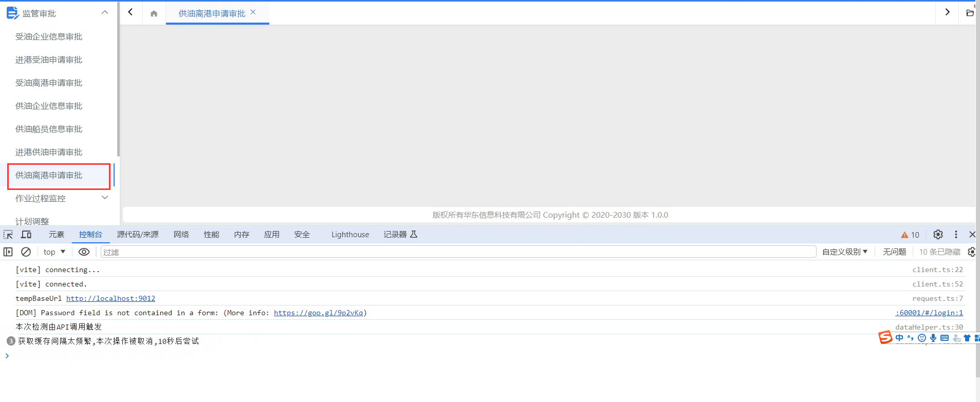Open 进港供油申请审批 menu item
The height and width of the screenshot is (402, 980).
[x=49, y=152]
